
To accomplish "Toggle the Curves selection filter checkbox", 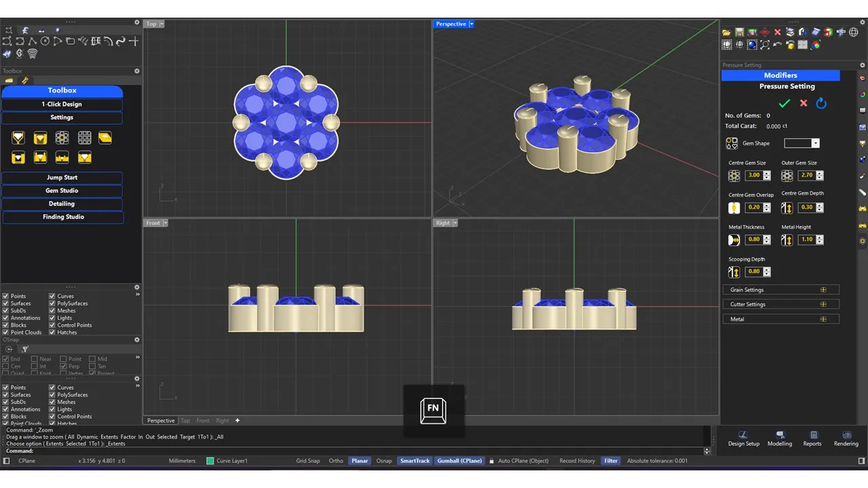I will coord(52,296).
